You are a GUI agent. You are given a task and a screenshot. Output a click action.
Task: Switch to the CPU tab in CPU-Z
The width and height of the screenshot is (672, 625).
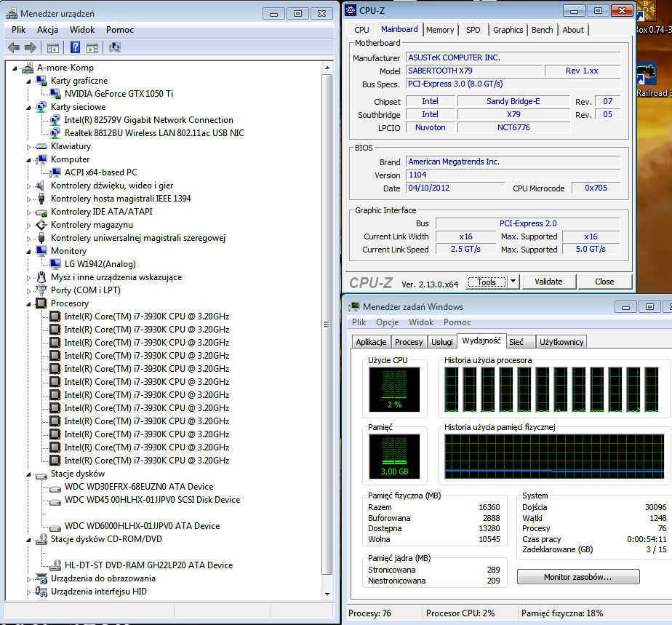point(361,30)
